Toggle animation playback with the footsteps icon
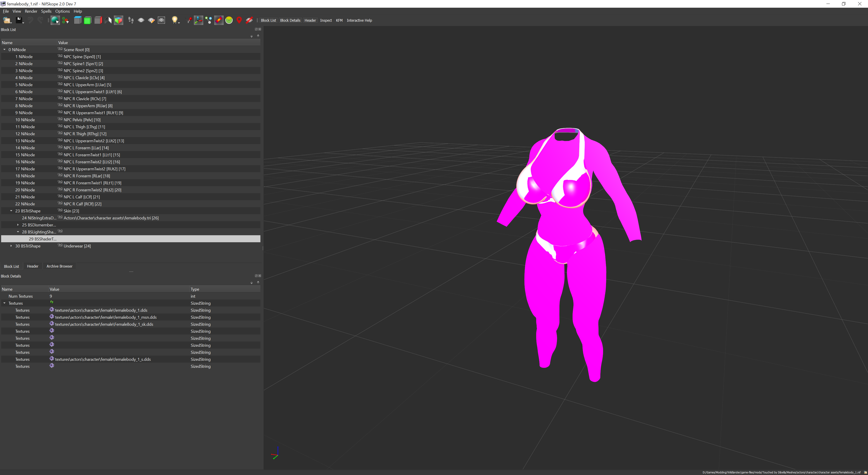The height and width of the screenshot is (475, 868). [131, 20]
